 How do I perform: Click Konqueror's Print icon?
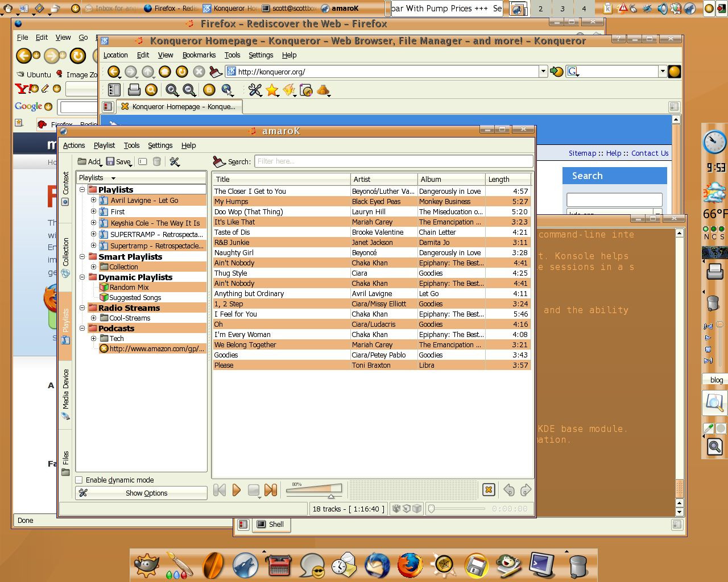pyautogui.click(x=134, y=90)
